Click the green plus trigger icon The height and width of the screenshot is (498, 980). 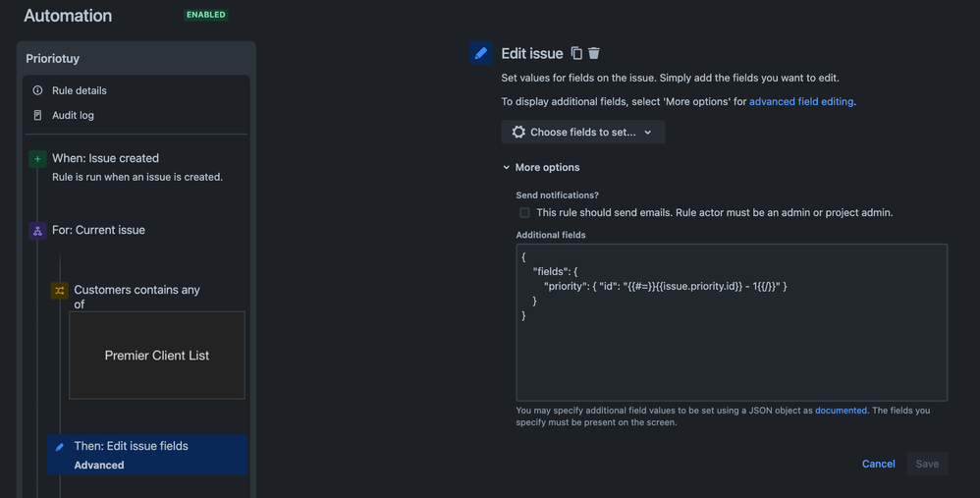37,159
